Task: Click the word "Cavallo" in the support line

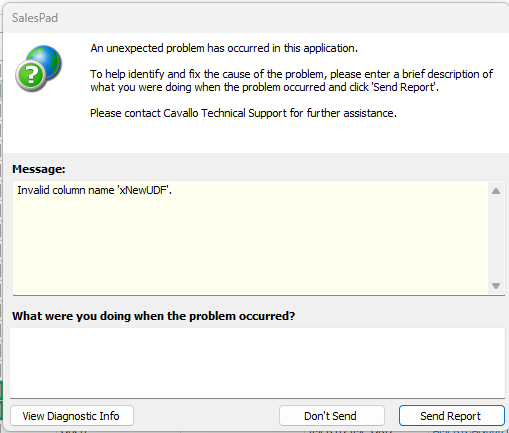Action: point(181,113)
